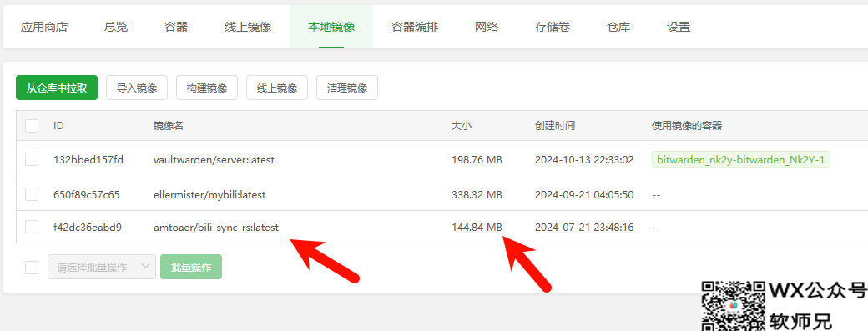Select the 线上镜像 tab

(248, 27)
